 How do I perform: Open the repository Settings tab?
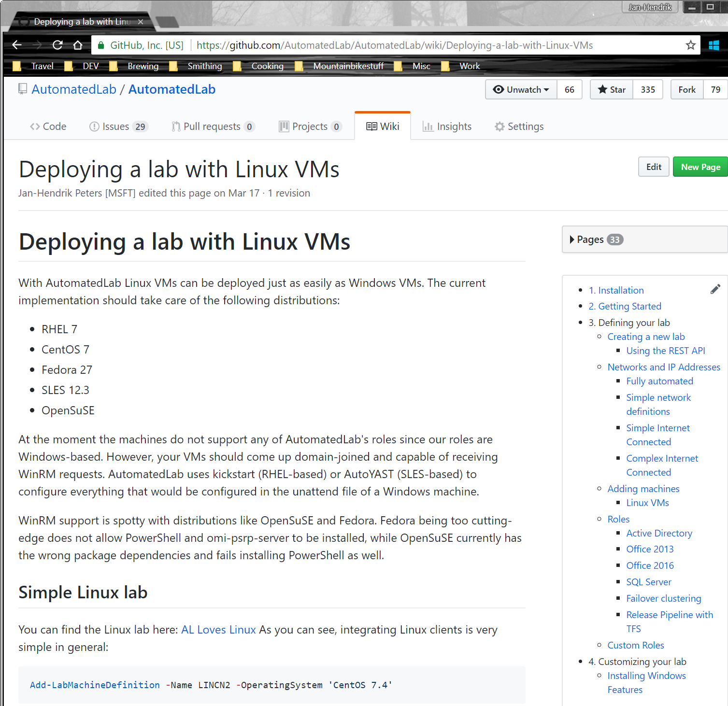pyautogui.click(x=519, y=127)
